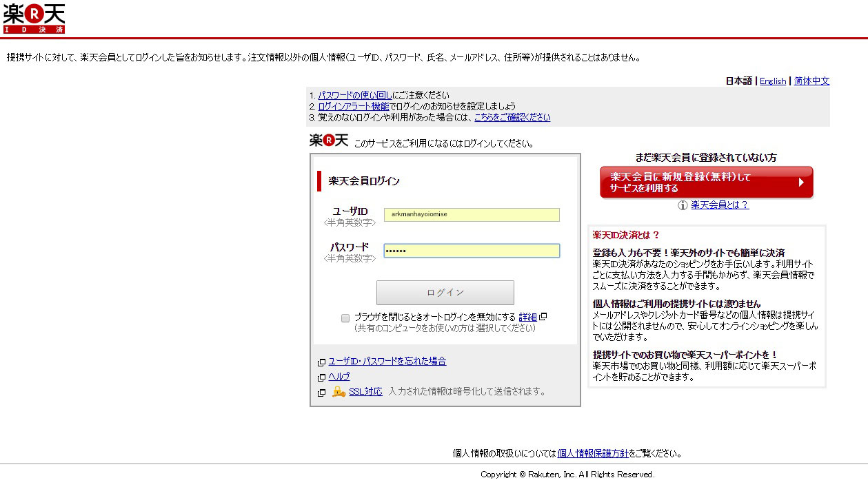
Task: Click the key and lock SSL icon
Action: tap(339, 391)
